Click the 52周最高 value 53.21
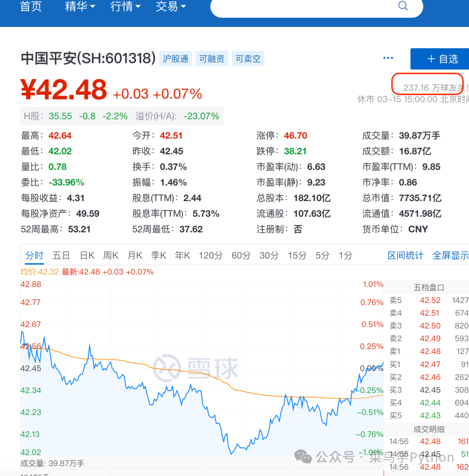 coord(79,229)
